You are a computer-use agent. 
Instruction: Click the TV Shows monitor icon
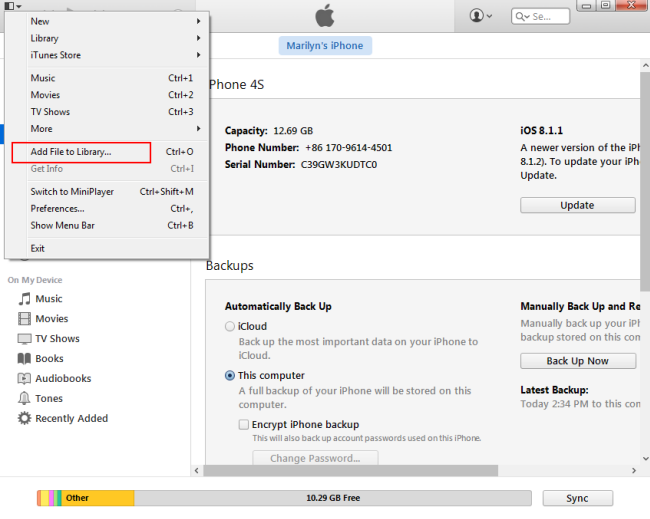click(x=24, y=339)
